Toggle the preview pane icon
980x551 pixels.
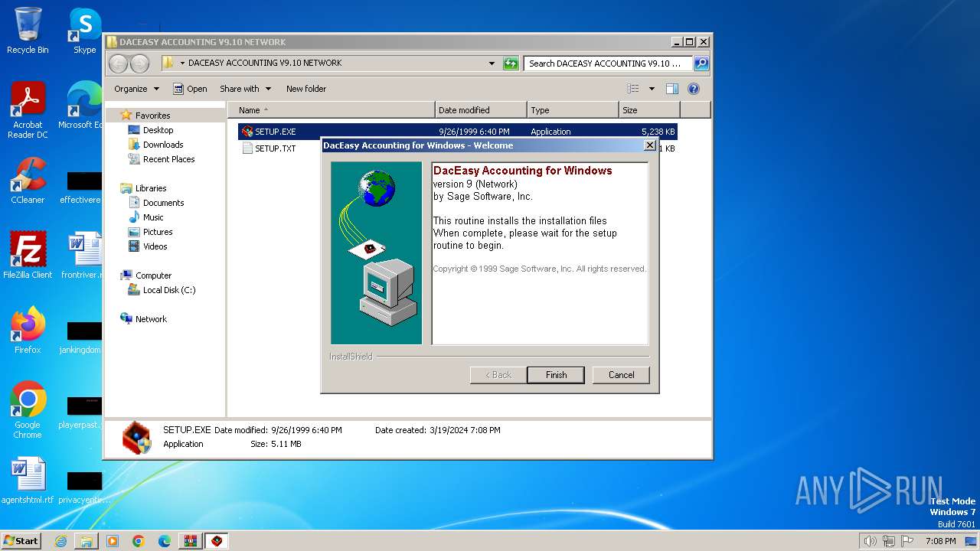coord(671,89)
